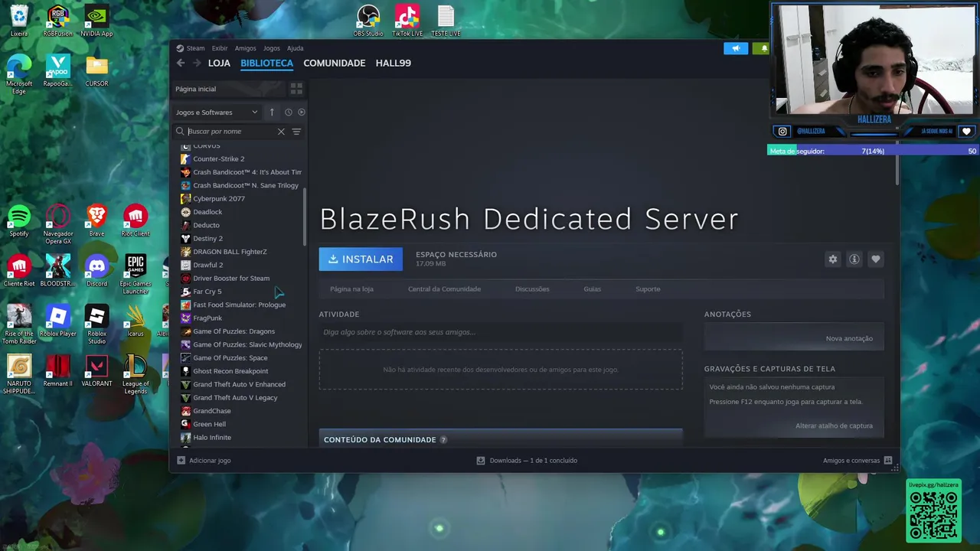Image resolution: width=980 pixels, height=551 pixels.
Task: Open the Discussões link
Action: point(532,289)
